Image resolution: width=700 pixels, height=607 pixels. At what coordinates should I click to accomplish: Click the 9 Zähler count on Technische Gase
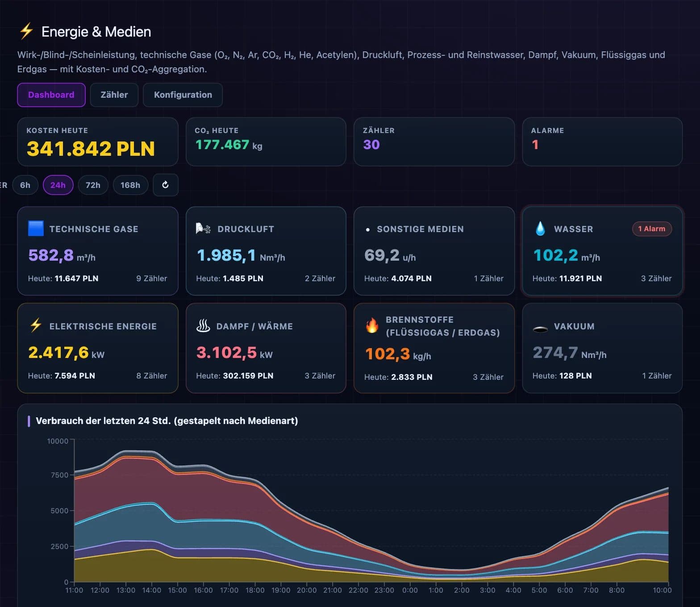[x=152, y=279]
